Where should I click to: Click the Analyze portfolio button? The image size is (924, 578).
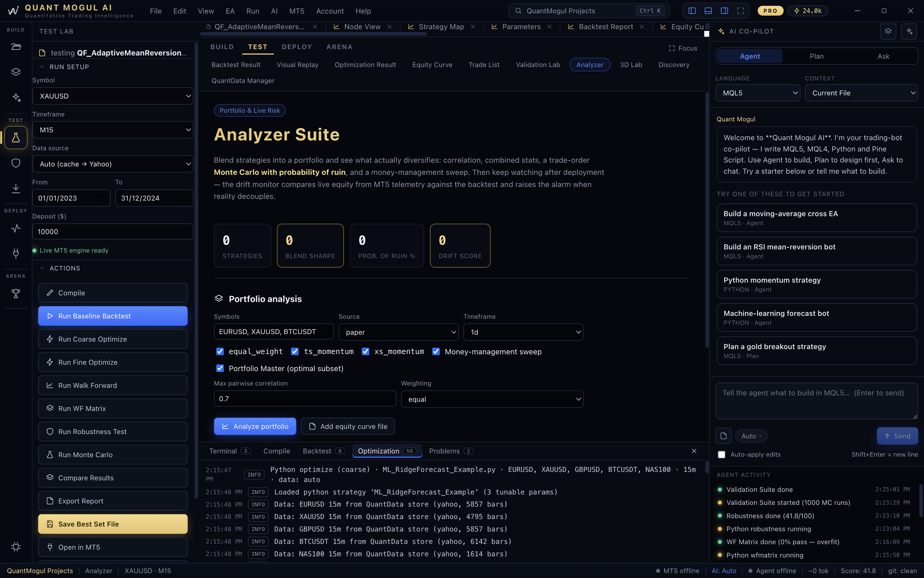coord(255,426)
